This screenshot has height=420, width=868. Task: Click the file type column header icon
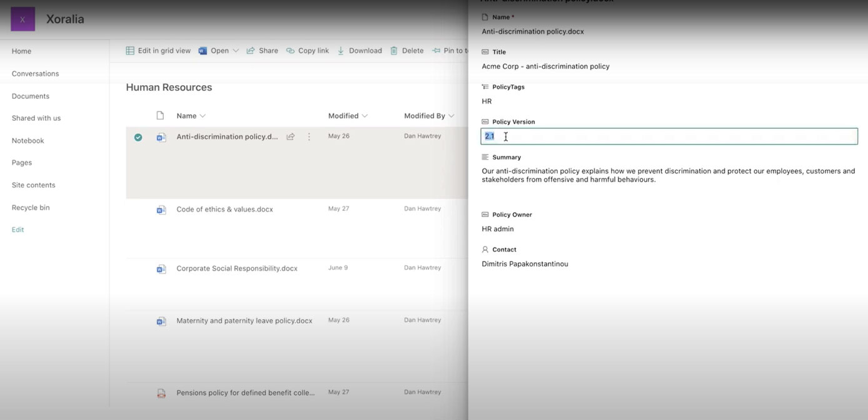[160, 115]
